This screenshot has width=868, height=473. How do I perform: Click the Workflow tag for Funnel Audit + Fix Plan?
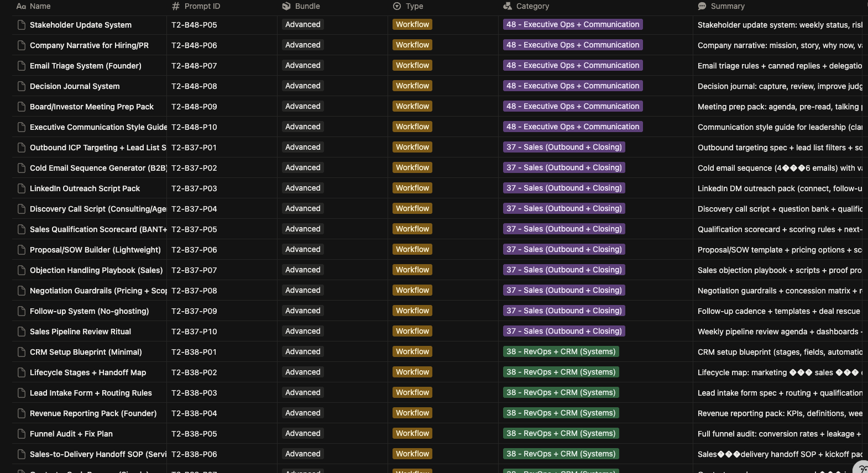(x=412, y=433)
